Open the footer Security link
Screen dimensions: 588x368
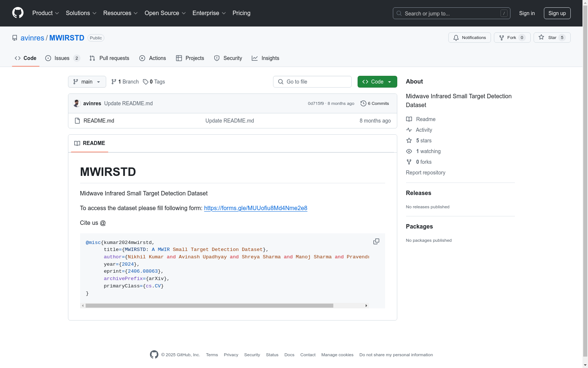252,355
